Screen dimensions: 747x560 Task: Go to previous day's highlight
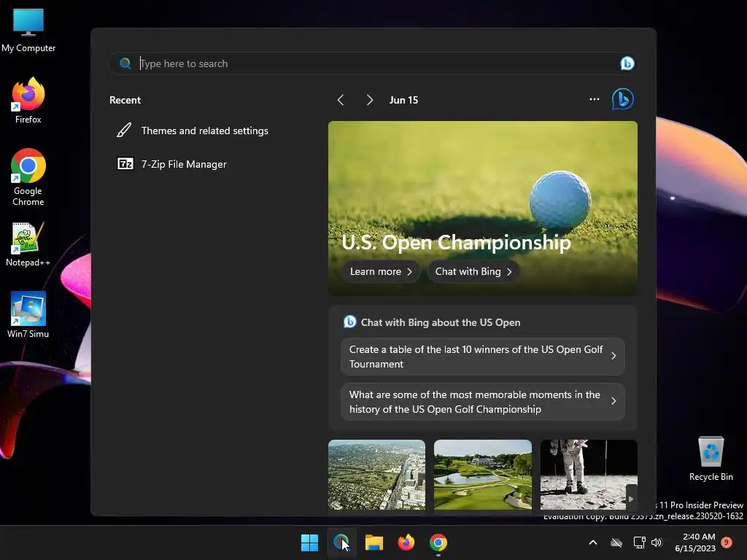340,100
